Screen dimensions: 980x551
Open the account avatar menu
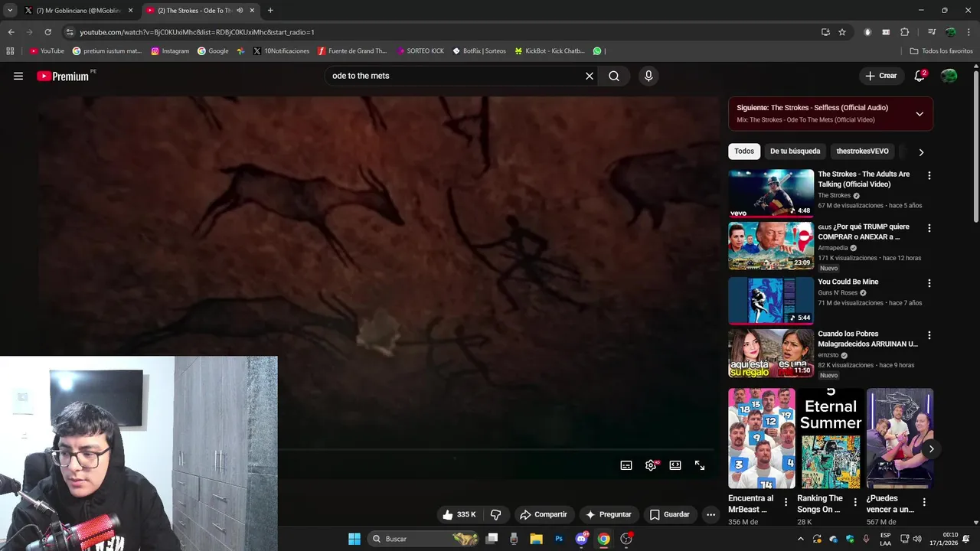click(x=949, y=76)
